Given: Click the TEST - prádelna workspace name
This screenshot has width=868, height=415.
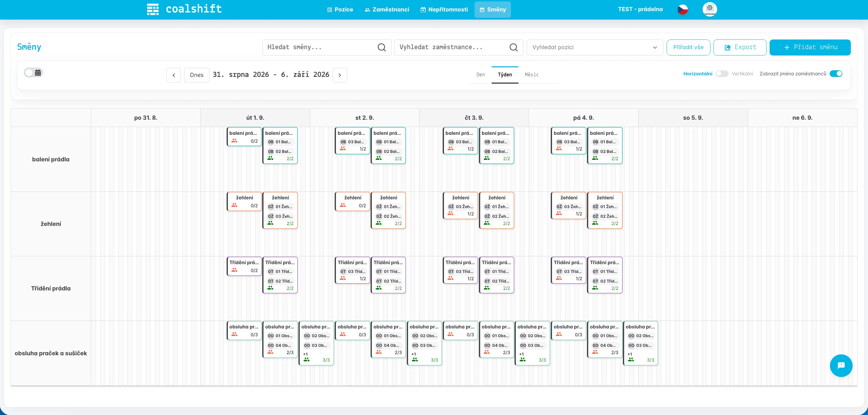Looking at the screenshot, I should pos(640,9).
